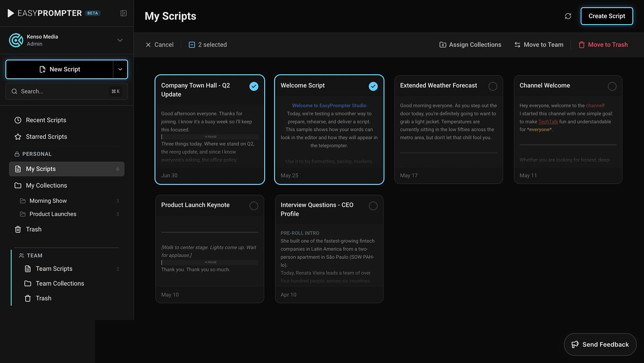Screen dimensions: 644x363
Task: Click the Move to Team arrows icon
Action: (517, 45)
